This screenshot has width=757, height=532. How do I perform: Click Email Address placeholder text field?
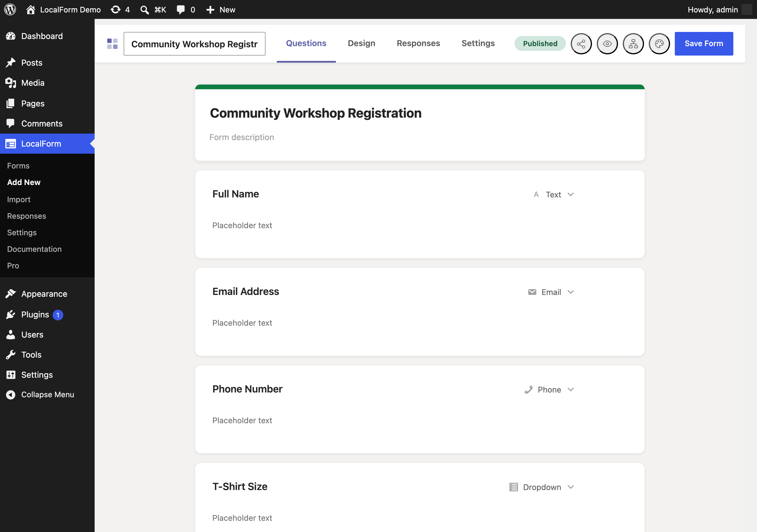242,323
